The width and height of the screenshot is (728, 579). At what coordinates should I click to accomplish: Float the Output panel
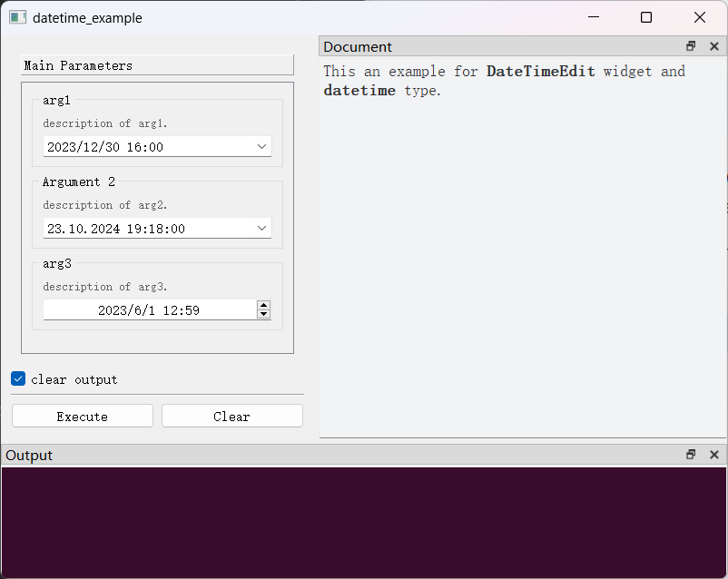click(x=691, y=455)
